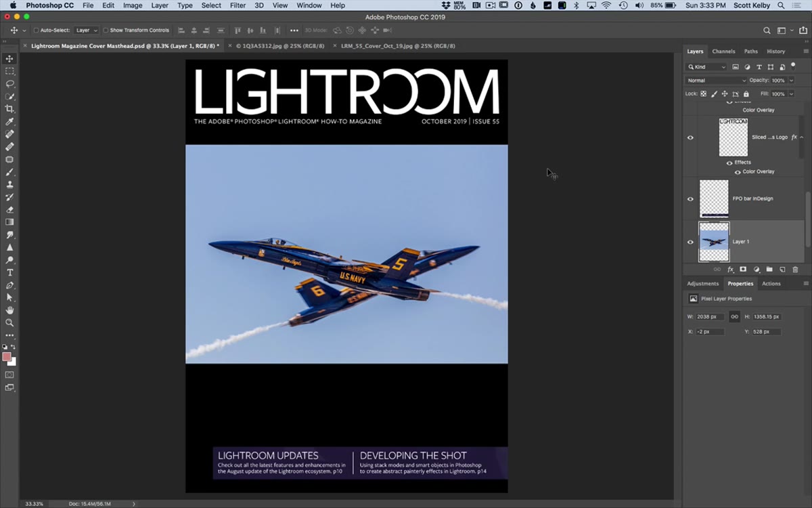Viewport: 812px width, 508px height.
Task: Close the Lightroom Magazine Cover Masthead tab
Action: tap(25, 46)
